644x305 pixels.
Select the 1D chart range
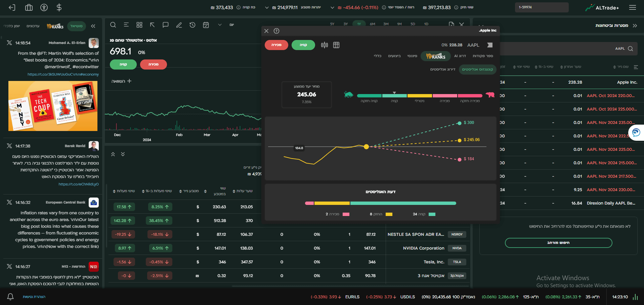[426, 24]
